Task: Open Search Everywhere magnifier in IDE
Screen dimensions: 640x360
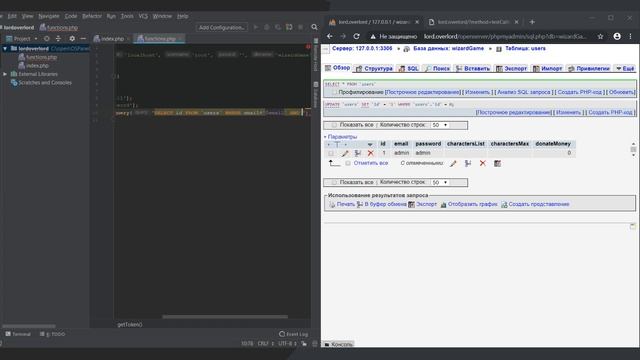Action: pos(314,27)
